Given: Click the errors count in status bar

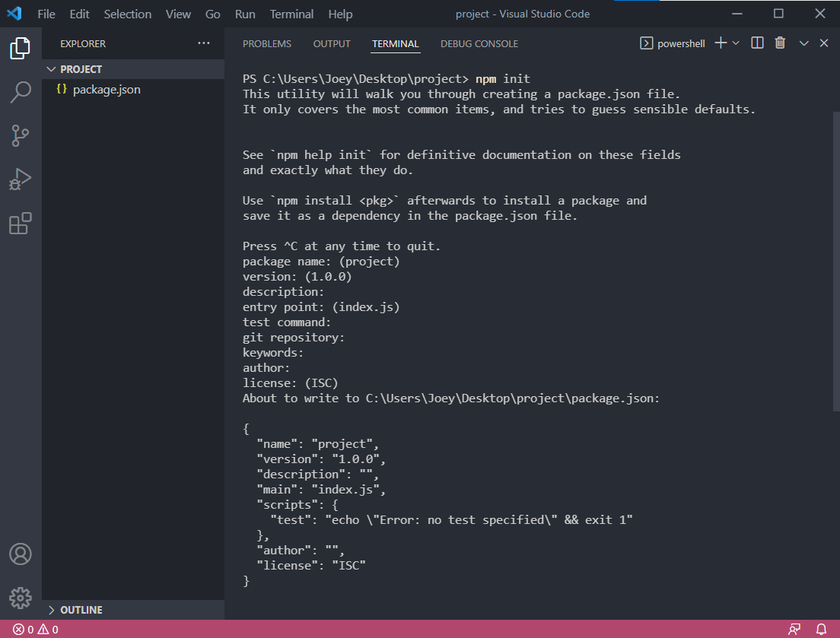Looking at the screenshot, I should pos(23,630).
